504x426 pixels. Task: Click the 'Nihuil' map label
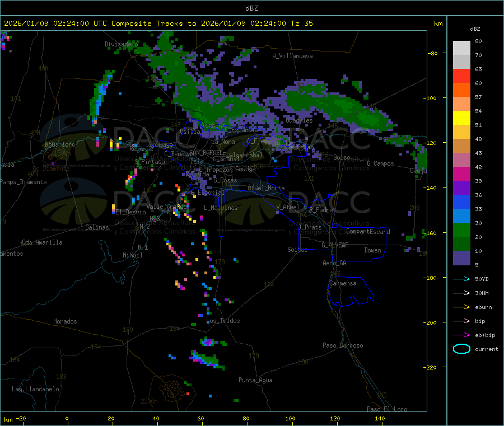pos(132,255)
